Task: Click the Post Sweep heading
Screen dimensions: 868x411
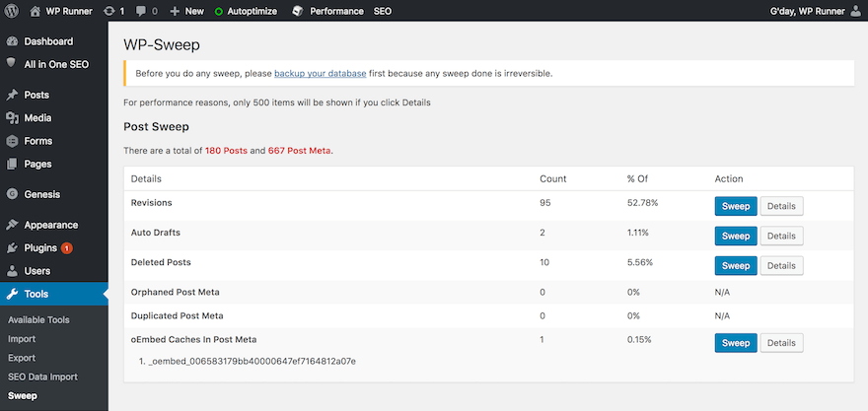Action: pos(156,127)
